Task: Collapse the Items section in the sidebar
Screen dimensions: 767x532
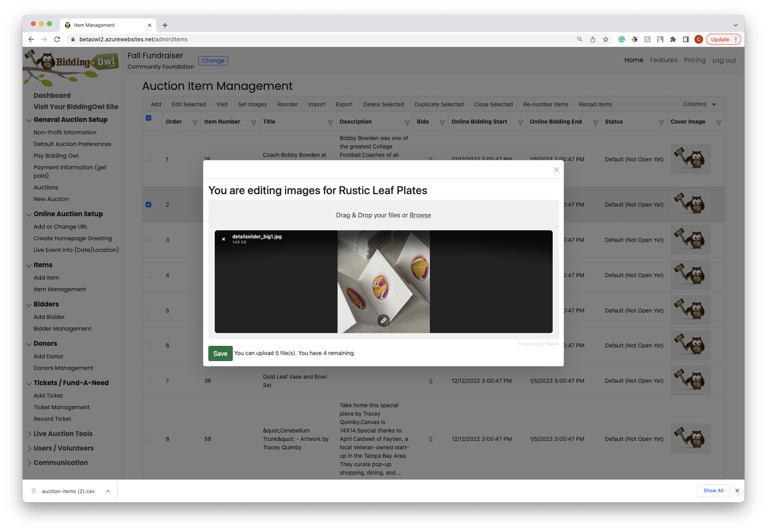Action: (29, 266)
